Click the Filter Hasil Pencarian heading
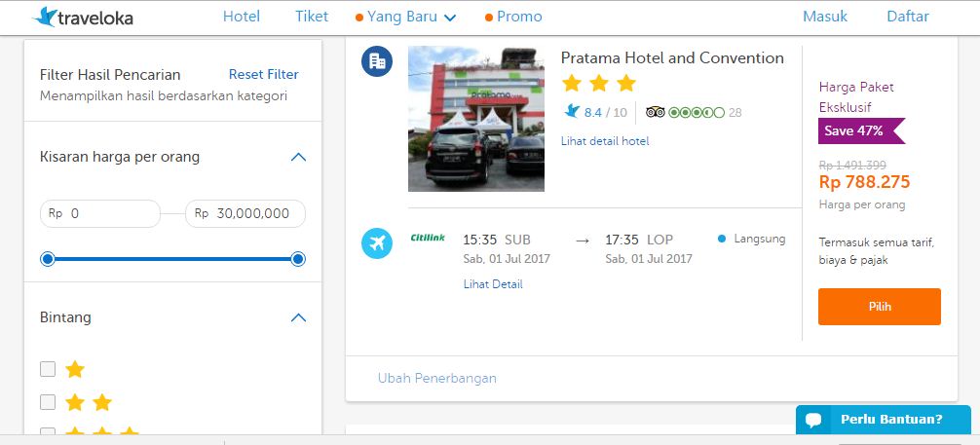Image resolution: width=980 pixels, height=445 pixels. click(x=110, y=75)
